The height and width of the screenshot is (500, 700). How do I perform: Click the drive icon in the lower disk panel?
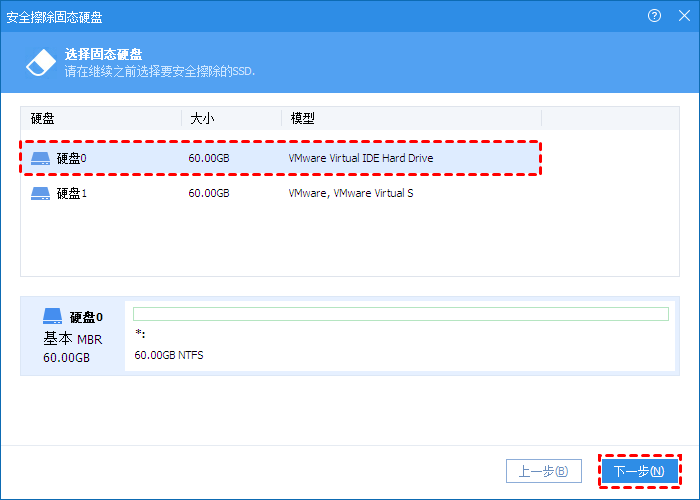52,316
